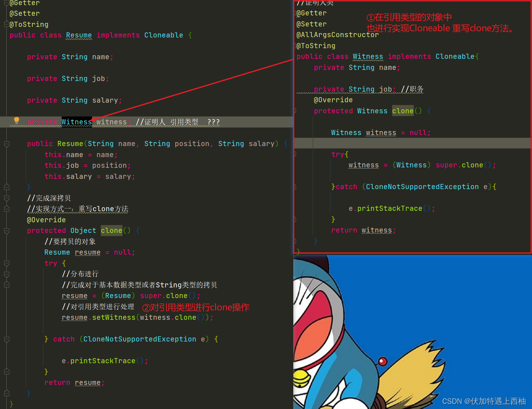Collapse fold marker at protected Object clone
Screen dimensions: 532x409
coord(6,231)
